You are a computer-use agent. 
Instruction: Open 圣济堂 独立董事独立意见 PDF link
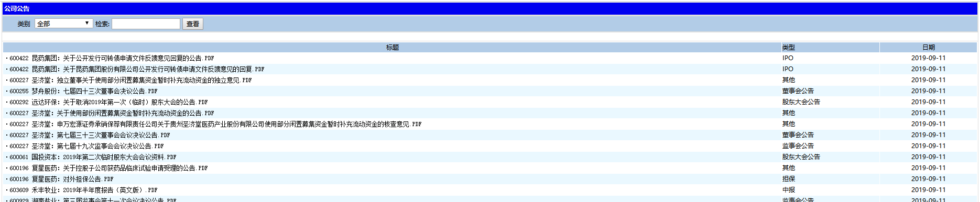[130, 80]
